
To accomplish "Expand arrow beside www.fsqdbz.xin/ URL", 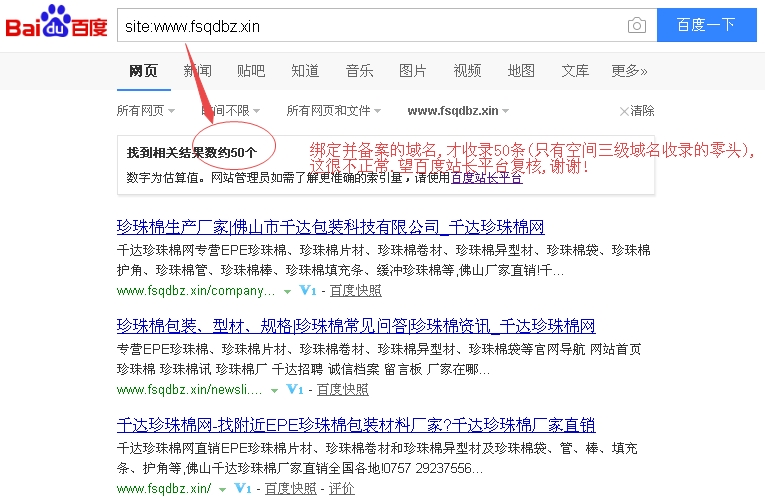I will (222, 489).
